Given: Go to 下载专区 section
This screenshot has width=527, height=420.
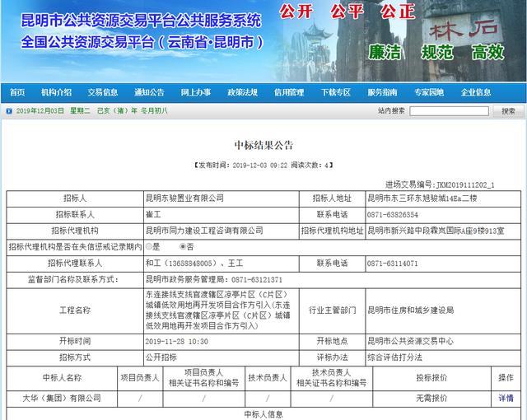Looking at the screenshot, I should 336,92.
